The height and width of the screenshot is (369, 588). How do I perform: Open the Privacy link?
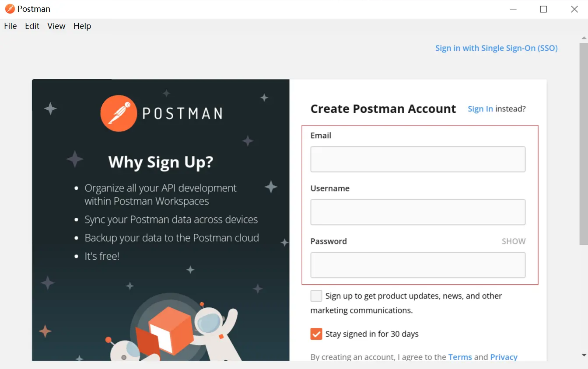pos(504,357)
